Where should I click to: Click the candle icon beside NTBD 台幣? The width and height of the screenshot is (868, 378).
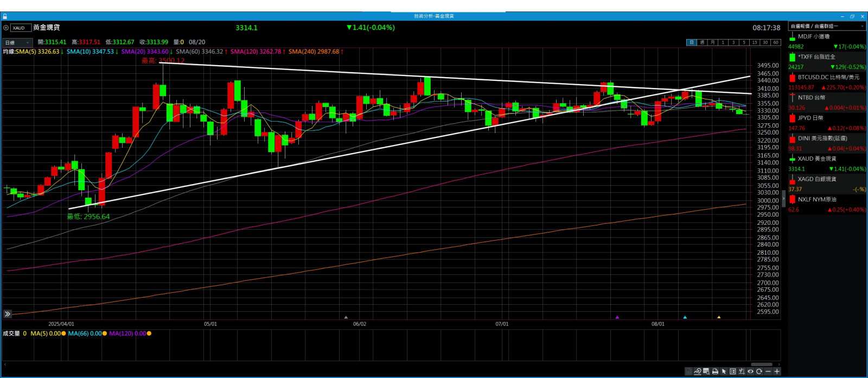(x=792, y=98)
